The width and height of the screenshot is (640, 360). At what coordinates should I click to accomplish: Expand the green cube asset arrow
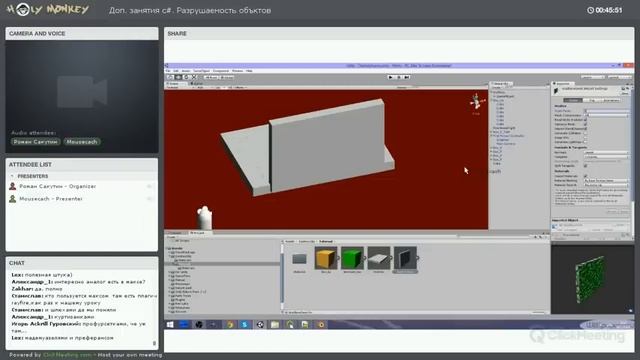coord(364,258)
